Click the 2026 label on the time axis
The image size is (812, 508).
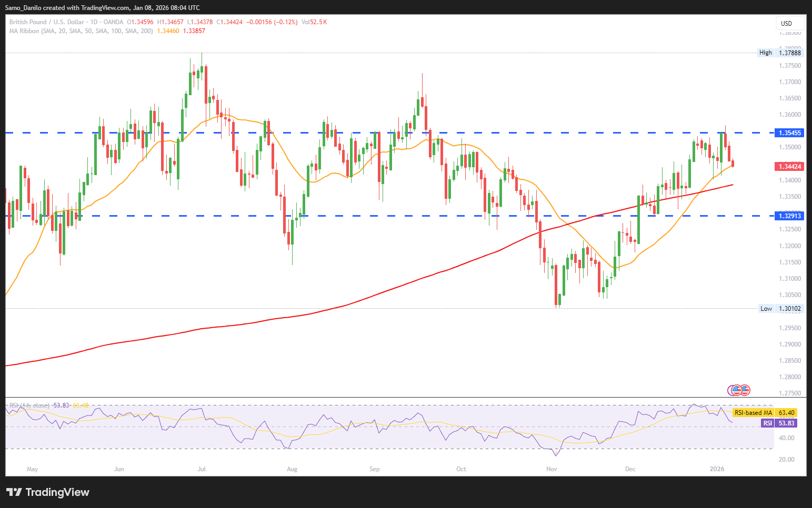pos(717,469)
